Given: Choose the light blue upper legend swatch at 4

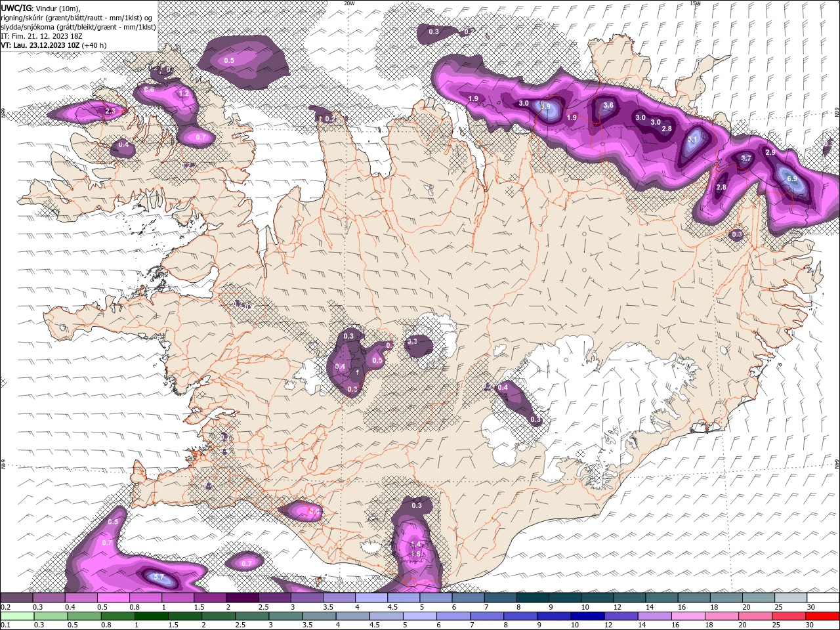Looking at the screenshot, I should pyautogui.click(x=371, y=598).
